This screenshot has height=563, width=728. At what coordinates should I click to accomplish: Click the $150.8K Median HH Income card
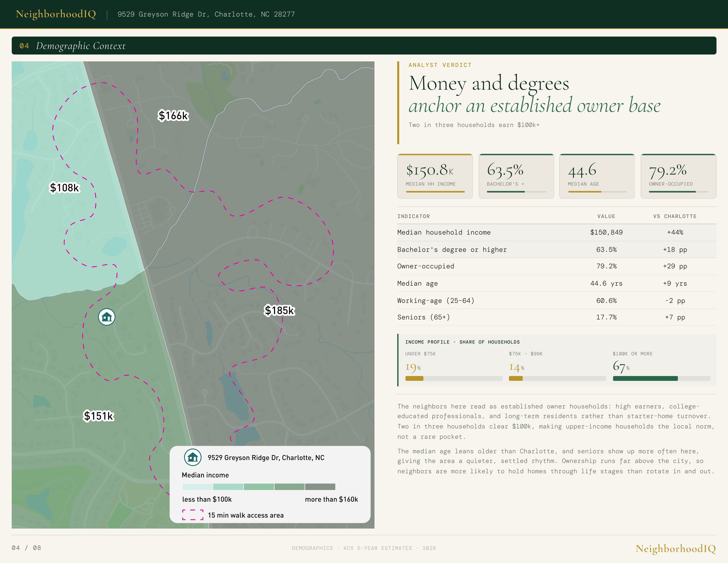pos(435,176)
